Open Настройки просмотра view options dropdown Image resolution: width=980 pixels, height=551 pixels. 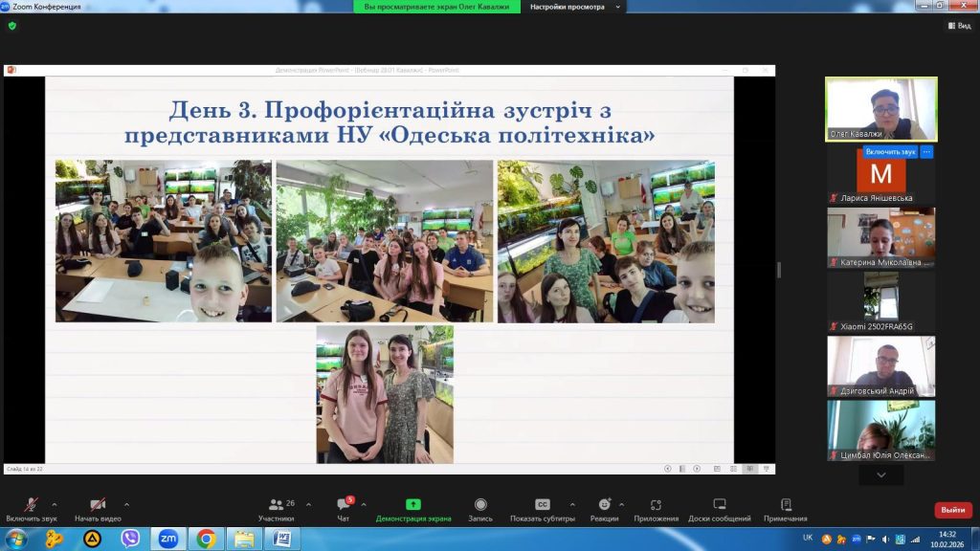click(x=577, y=7)
